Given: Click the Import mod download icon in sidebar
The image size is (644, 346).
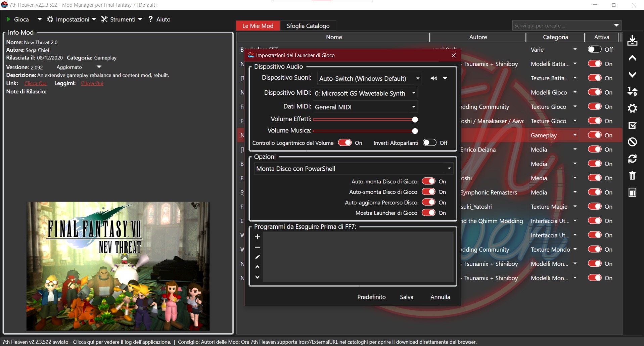Looking at the screenshot, I should 632,41.
